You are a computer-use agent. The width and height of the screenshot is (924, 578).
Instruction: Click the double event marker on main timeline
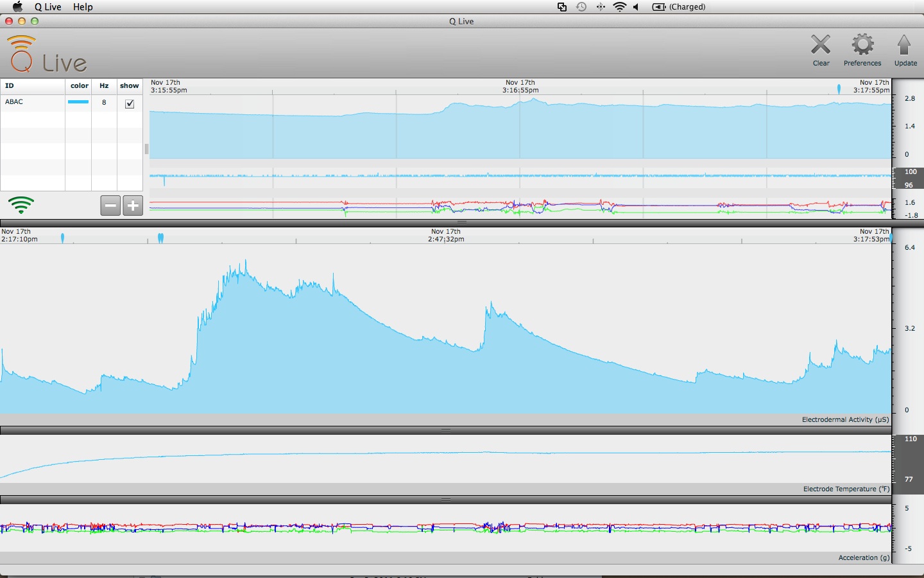160,238
